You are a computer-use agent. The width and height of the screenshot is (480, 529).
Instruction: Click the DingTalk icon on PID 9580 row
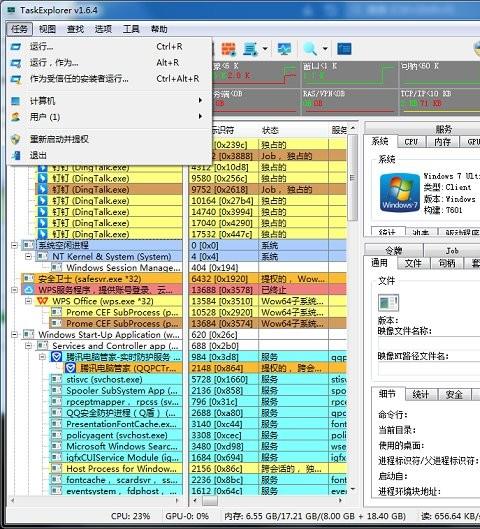point(43,178)
